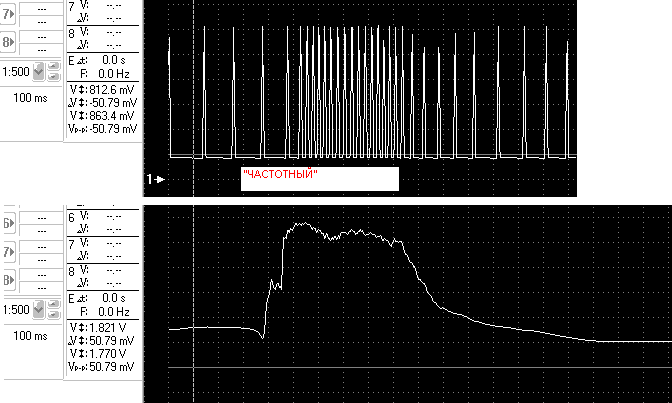This screenshot has height=403, width=672.
Task: Click channel 8 V readout row in ЧАСТОТНЫЙ panel
Action: (102, 33)
